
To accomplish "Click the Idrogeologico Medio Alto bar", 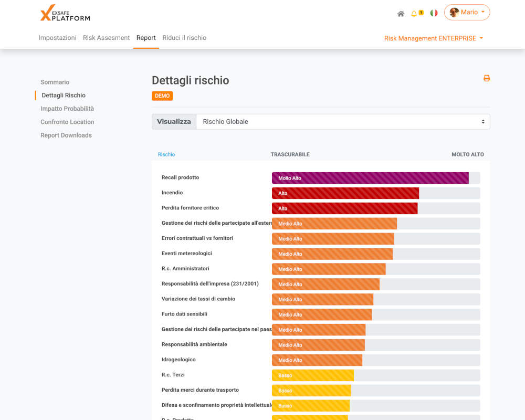I will pos(317,360).
